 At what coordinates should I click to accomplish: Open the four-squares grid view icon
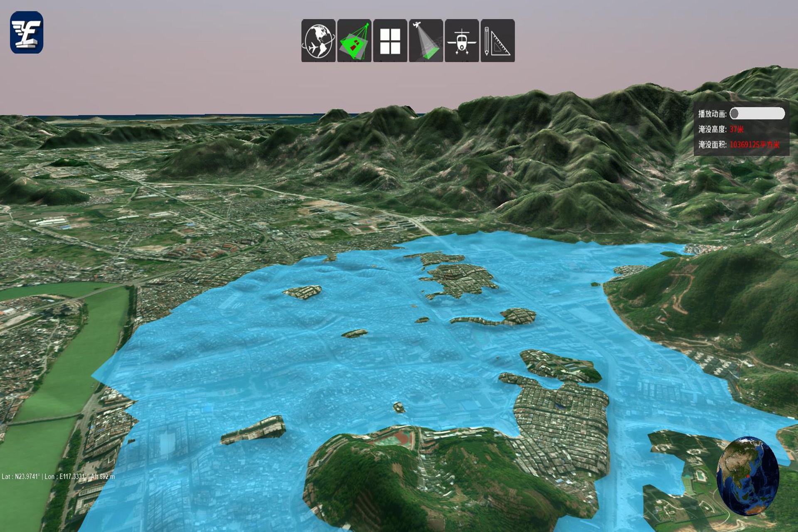point(390,41)
